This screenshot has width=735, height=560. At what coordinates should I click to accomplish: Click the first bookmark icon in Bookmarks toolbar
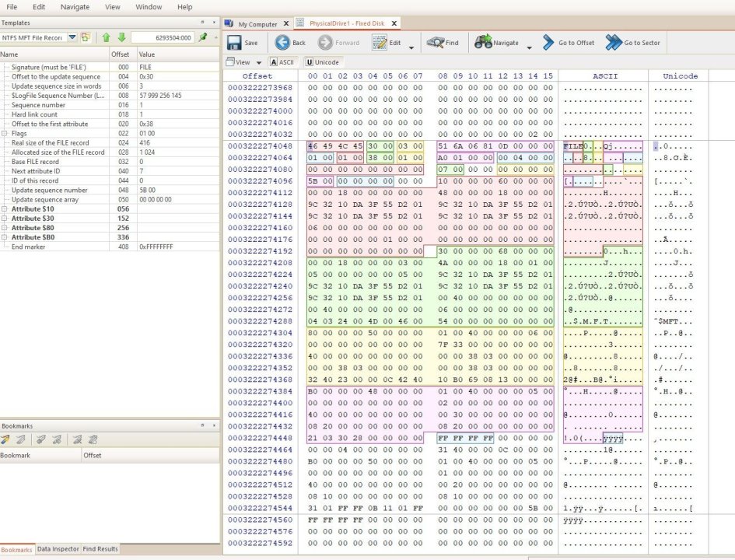pyautogui.click(x=6, y=439)
